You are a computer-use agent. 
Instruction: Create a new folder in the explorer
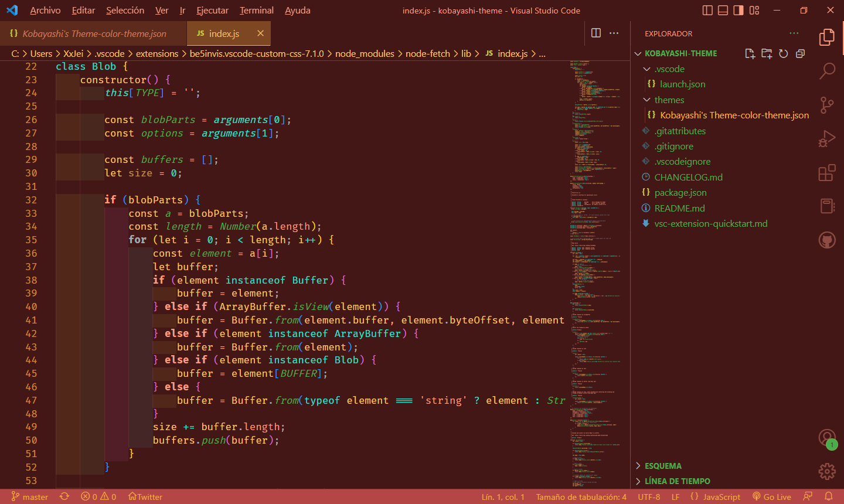(x=767, y=53)
